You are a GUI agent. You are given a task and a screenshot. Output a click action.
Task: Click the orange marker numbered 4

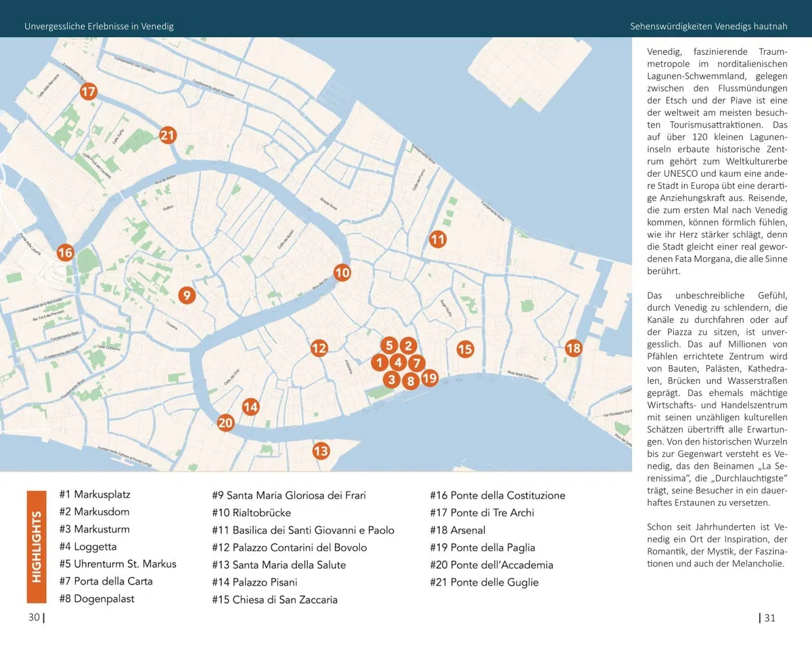pos(398,362)
